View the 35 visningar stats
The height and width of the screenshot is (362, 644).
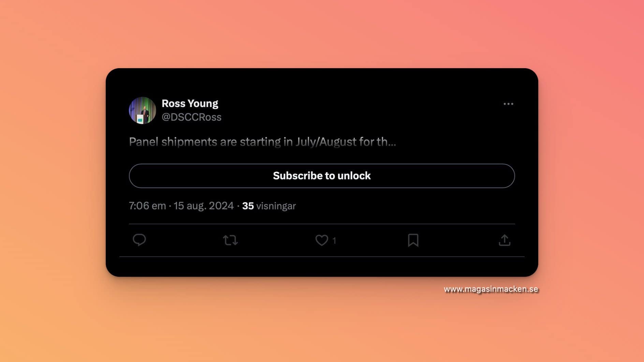[269, 206]
